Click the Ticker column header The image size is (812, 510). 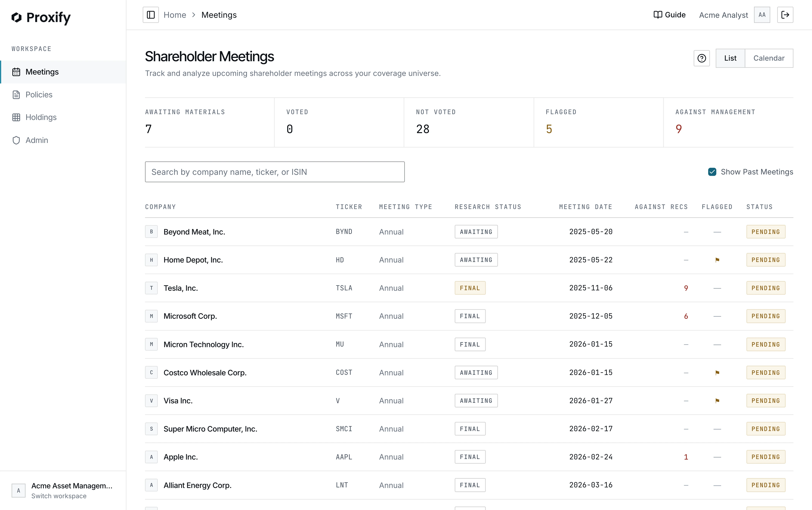349,207
